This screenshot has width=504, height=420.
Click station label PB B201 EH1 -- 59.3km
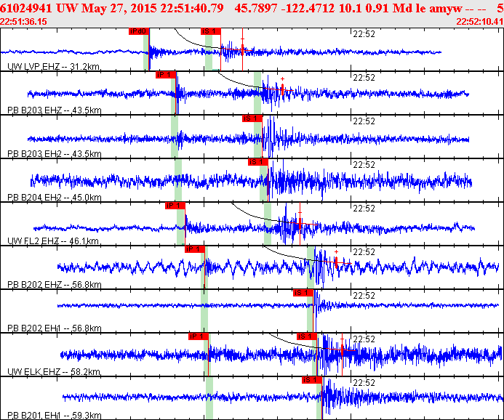click(x=55, y=416)
